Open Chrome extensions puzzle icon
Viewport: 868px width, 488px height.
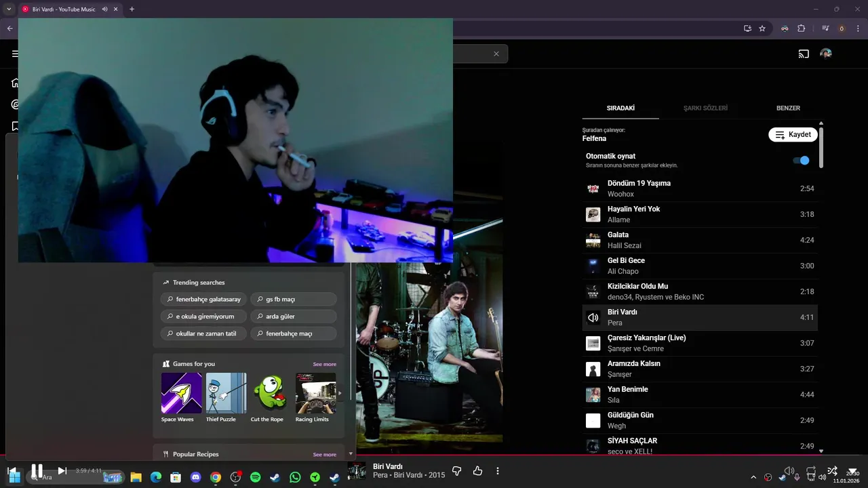click(x=802, y=28)
